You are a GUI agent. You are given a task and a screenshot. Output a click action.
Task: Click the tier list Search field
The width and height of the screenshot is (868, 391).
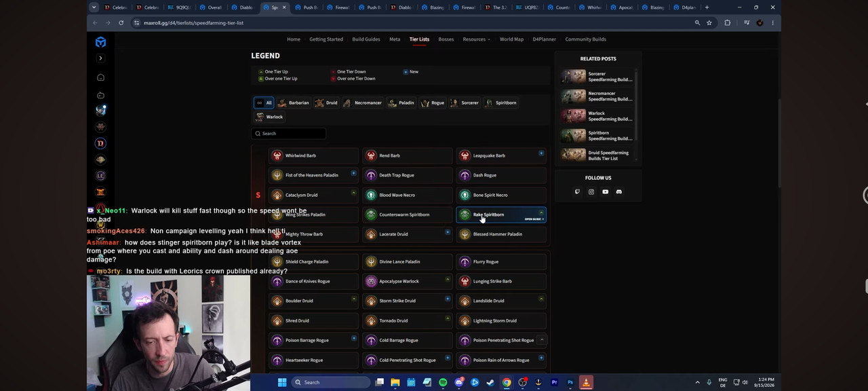(288, 134)
